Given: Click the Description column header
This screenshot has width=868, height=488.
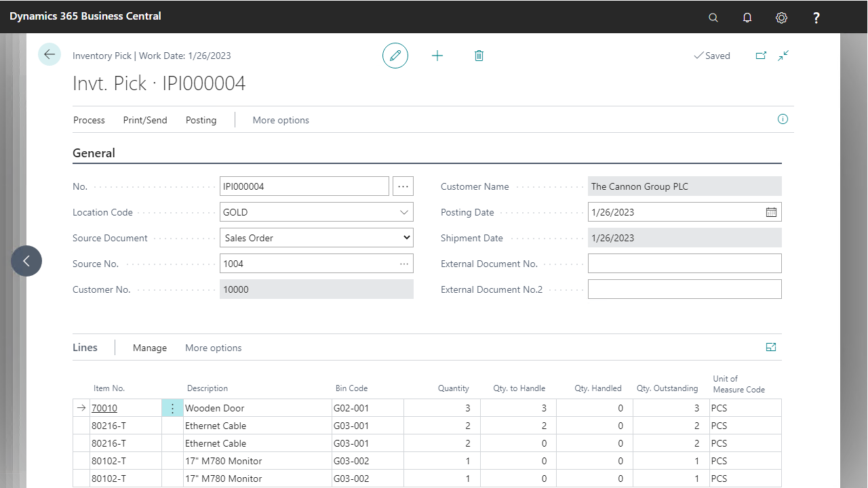Looking at the screenshot, I should point(208,388).
